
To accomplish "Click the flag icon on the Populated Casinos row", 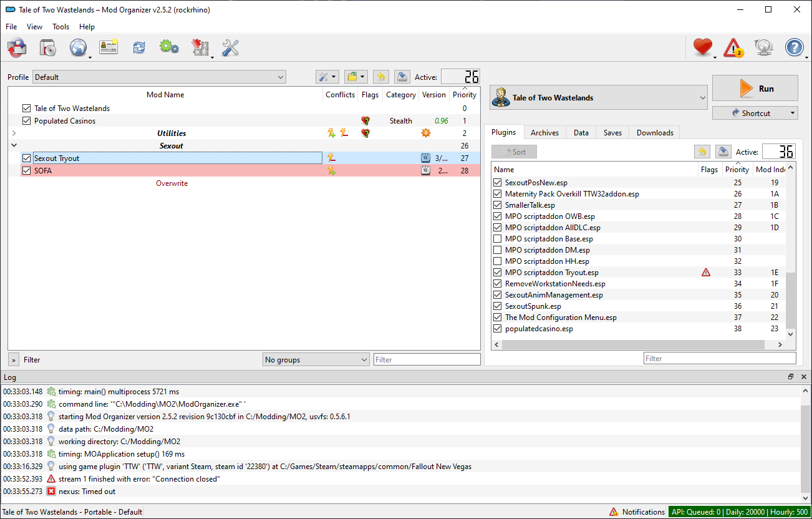I will pyautogui.click(x=365, y=121).
